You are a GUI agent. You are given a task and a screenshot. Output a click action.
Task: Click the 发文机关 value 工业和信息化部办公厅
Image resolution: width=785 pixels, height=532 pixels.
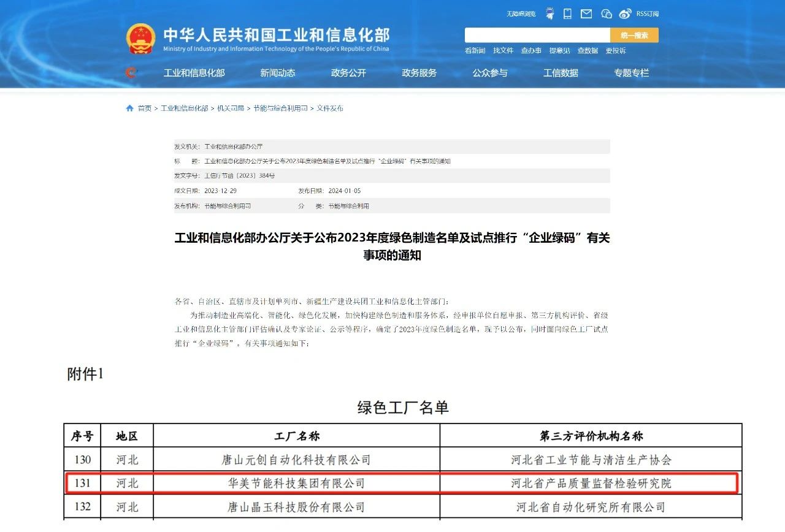point(233,147)
